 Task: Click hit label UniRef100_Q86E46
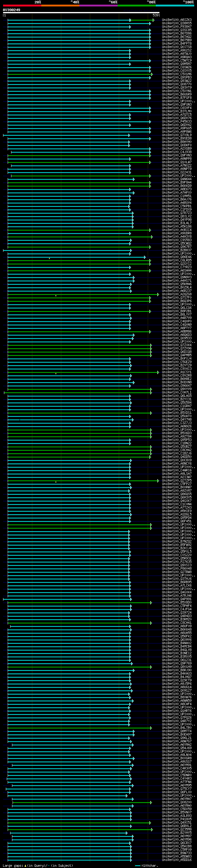[x=177, y=257]
